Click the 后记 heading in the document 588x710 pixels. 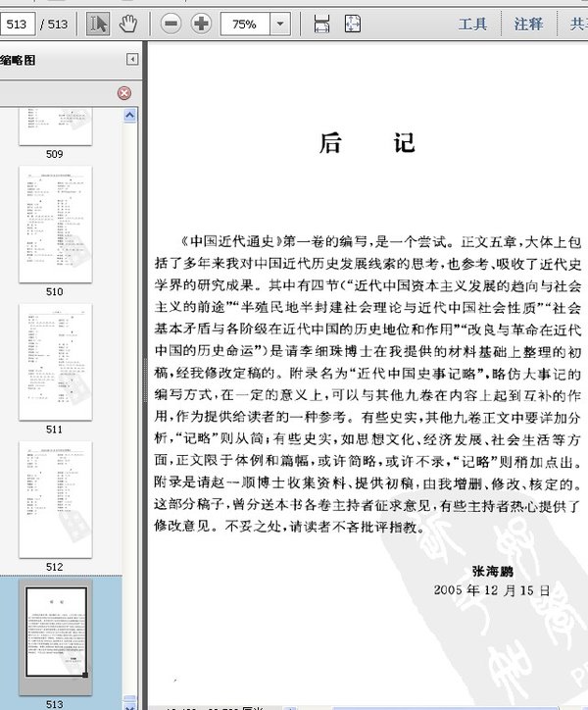pyautogui.click(x=367, y=143)
